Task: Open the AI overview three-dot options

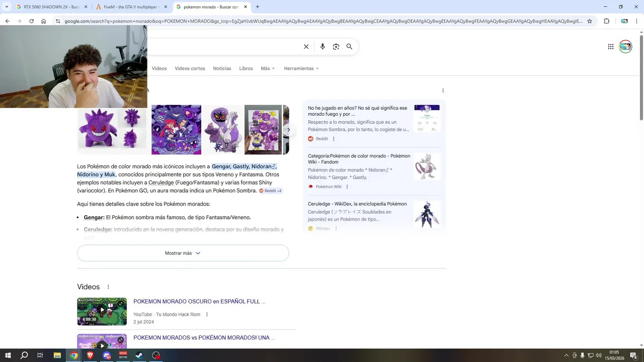Action: pos(443,90)
